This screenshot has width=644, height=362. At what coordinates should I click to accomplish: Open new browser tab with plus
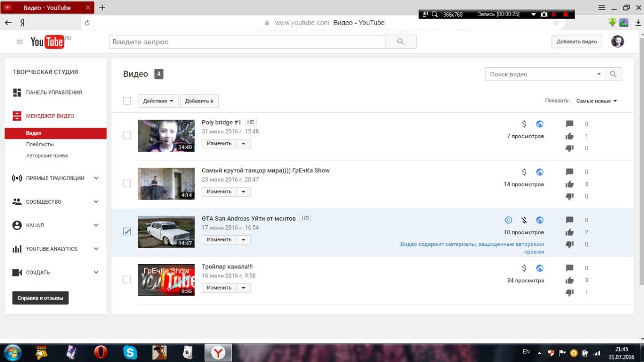click(x=102, y=8)
